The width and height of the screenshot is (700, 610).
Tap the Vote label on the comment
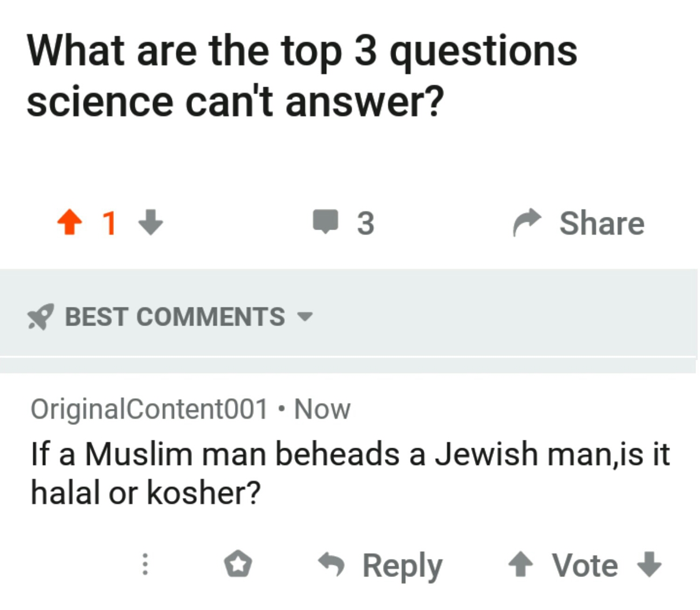(x=584, y=564)
